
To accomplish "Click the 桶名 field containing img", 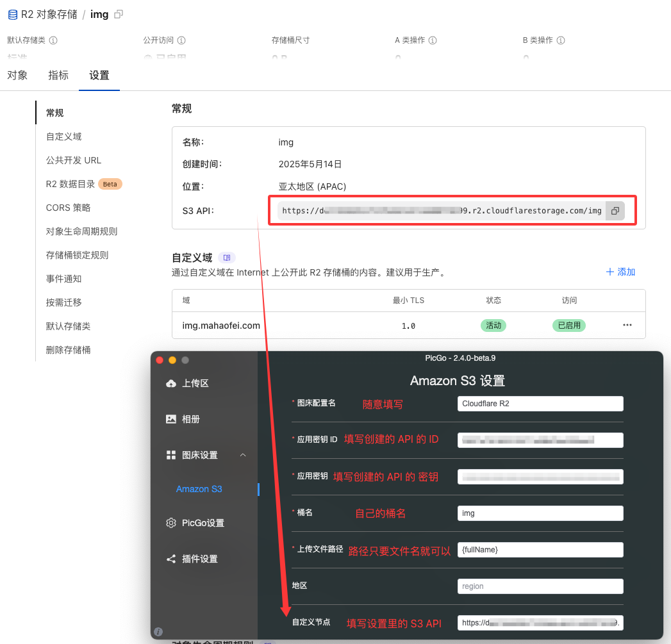I will point(540,513).
